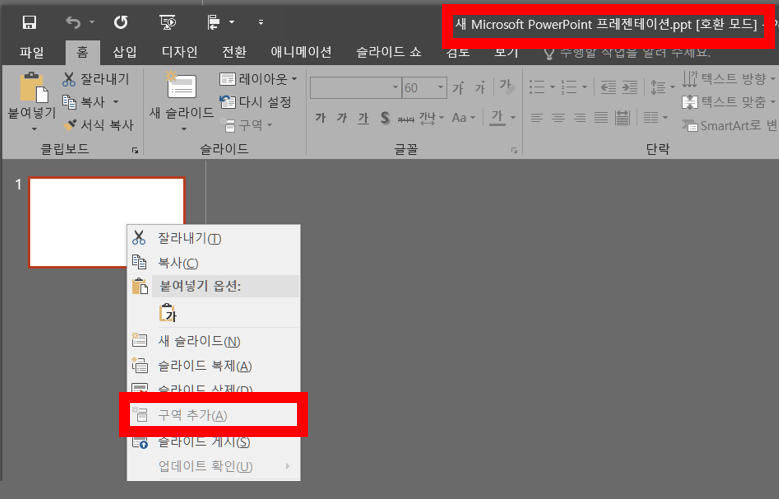779x499 pixels.
Task: Click the decrease font size icon
Action: coord(479,88)
